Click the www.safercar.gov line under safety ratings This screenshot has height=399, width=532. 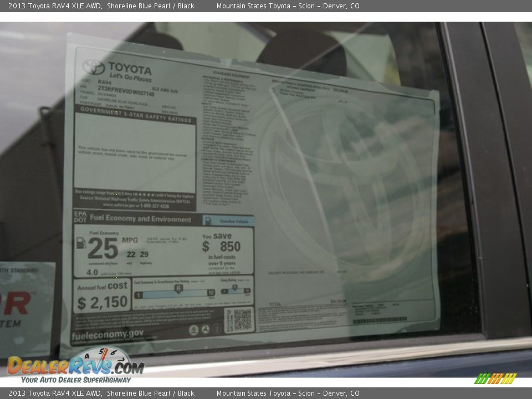136,206
